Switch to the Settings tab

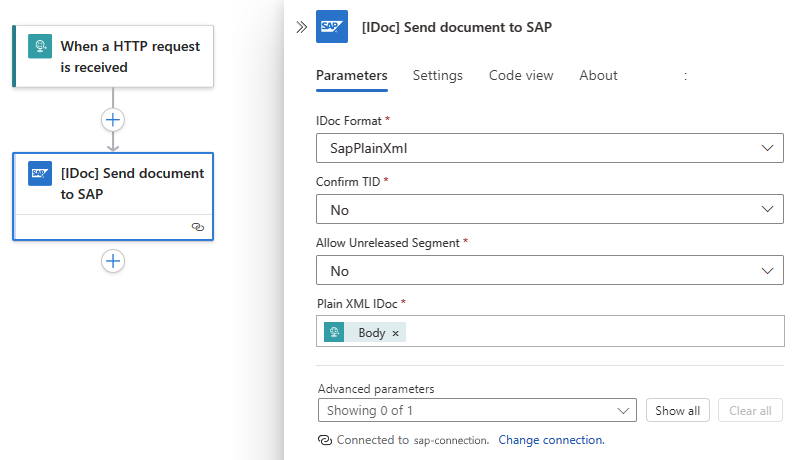pos(437,76)
